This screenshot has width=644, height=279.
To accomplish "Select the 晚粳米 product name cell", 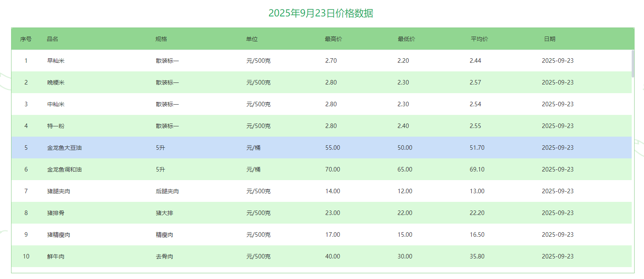I will (56, 82).
